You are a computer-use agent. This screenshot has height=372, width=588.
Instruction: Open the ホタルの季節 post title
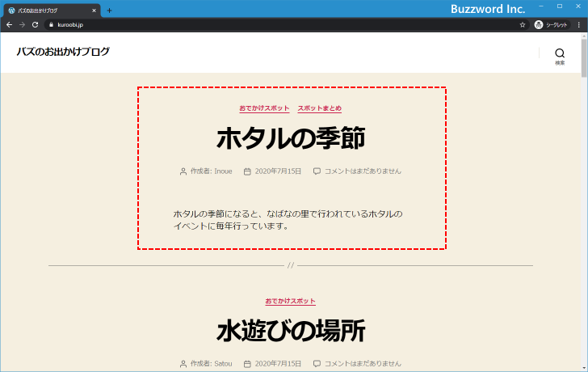point(291,138)
